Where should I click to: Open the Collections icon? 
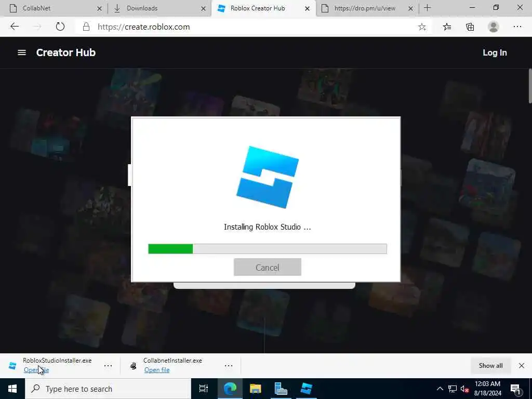coord(470,27)
